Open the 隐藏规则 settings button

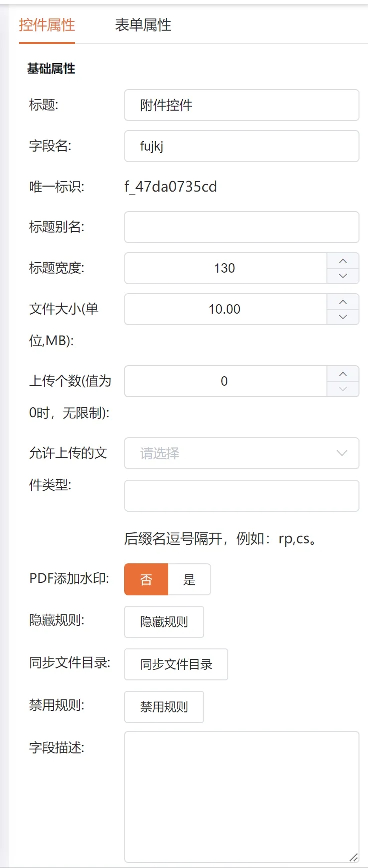(164, 622)
